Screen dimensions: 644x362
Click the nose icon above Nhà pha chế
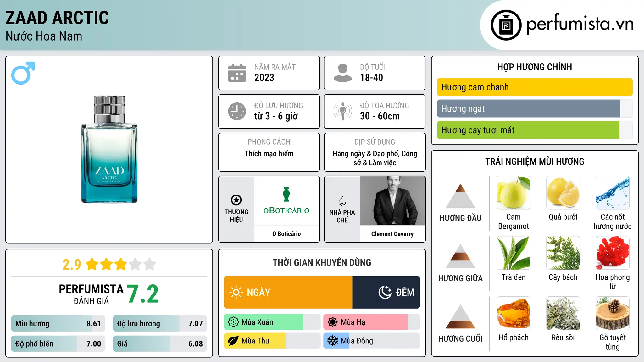point(342,200)
